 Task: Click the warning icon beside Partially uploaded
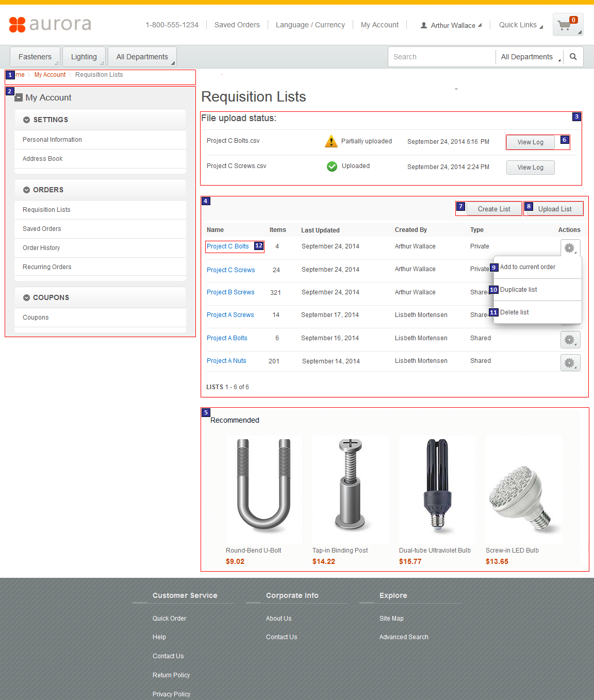tap(331, 141)
